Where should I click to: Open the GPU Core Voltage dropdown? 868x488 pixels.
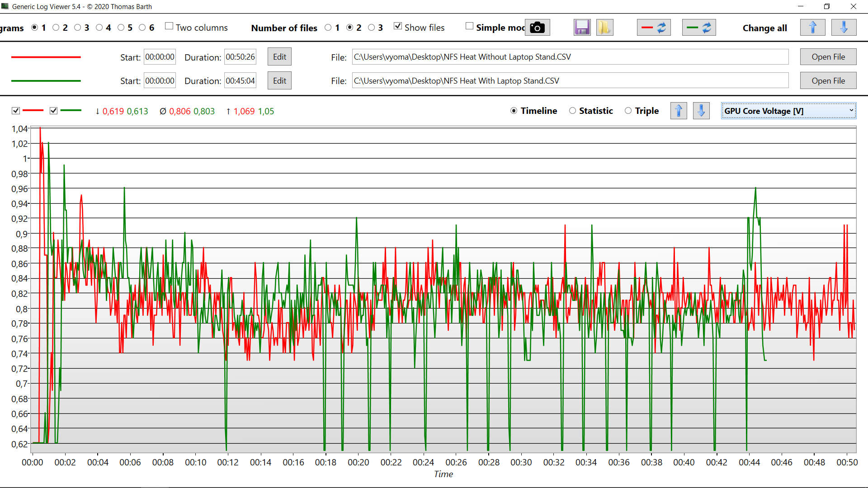point(788,111)
